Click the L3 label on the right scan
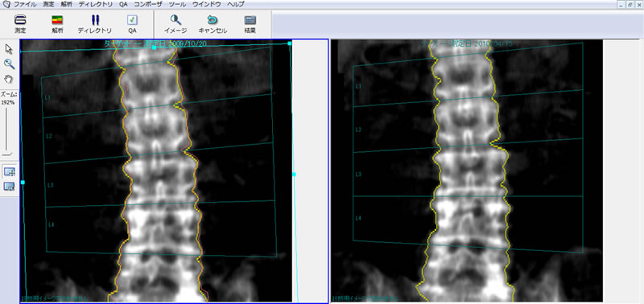 coord(357,175)
